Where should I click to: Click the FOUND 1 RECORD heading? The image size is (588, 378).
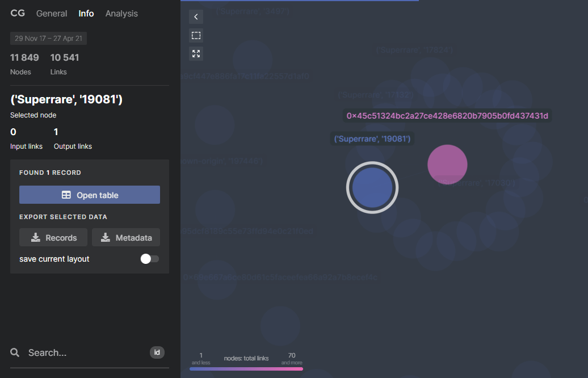tap(51, 173)
